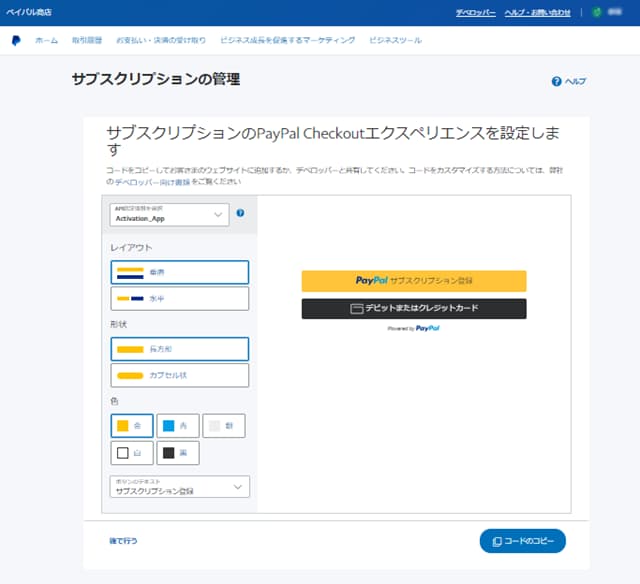
Task: Choose the rectangular button shape
Action: click(x=180, y=348)
